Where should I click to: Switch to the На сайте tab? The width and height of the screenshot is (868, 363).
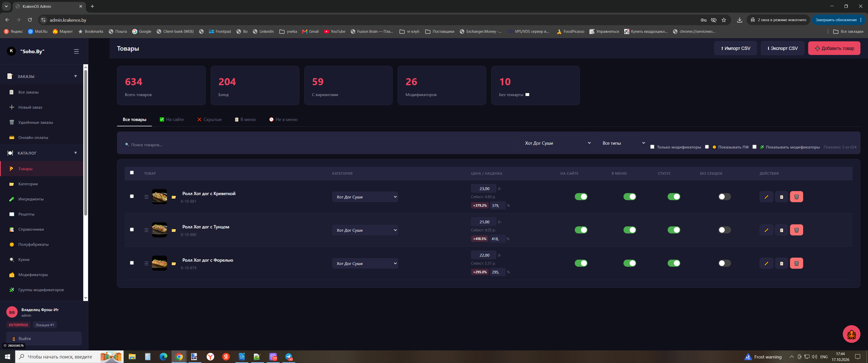(x=172, y=119)
